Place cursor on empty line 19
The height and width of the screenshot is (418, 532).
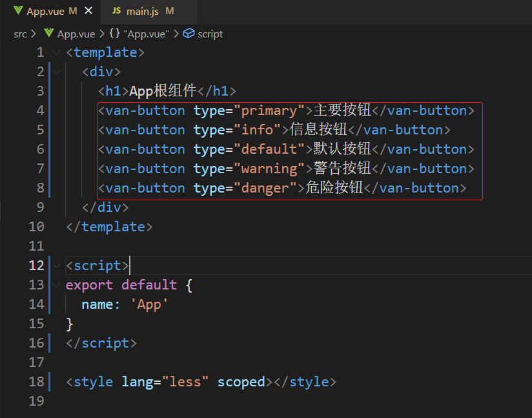pyautogui.click(x=194, y=401)
